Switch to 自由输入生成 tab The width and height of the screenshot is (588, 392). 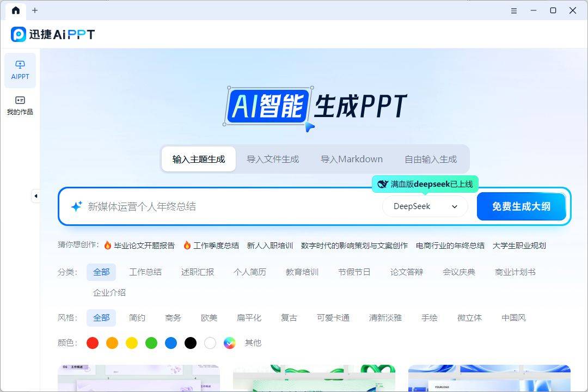pyautogui.click(x=431, y=159)
